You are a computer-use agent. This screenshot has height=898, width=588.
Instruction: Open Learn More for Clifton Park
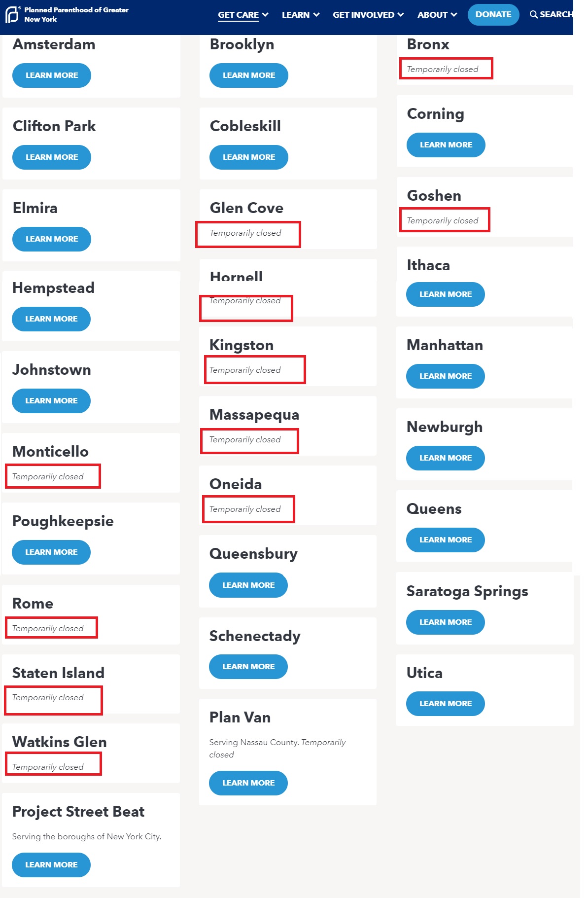tap(52, 157)
